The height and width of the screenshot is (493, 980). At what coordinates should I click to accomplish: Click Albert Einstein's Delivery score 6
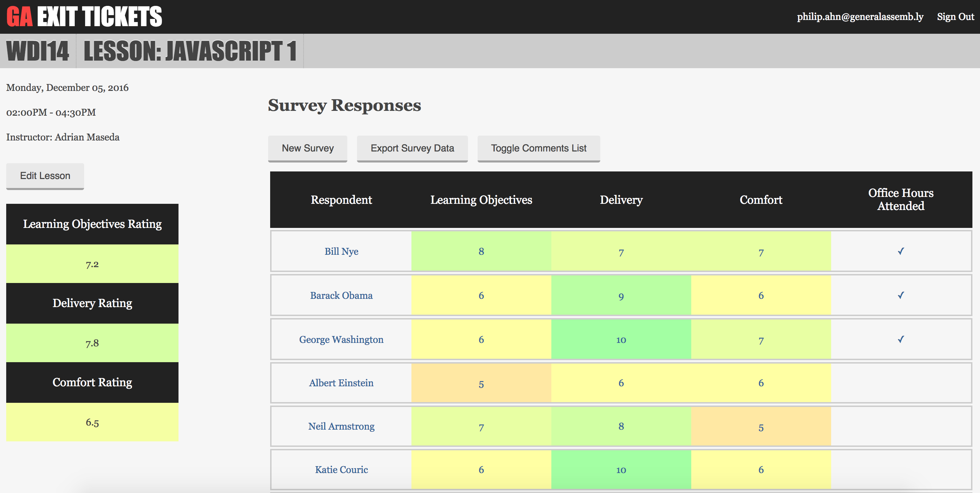pyautogui.click(x=621, y=383)
